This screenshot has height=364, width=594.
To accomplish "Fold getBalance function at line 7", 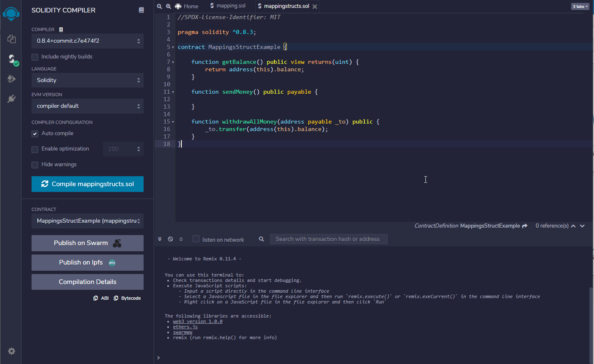I will (x=173, y=62).
